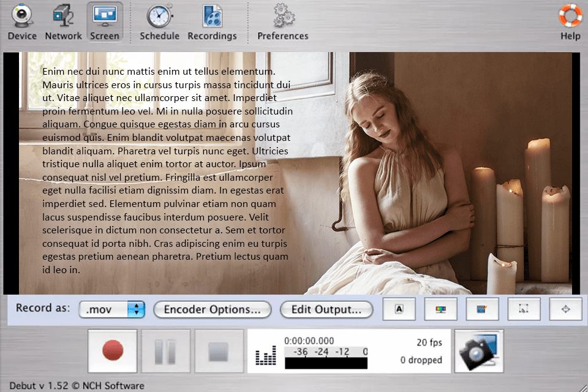Open Help with the lifebuoy icon
Screen dimensions: 588x392
click(570, 23)
